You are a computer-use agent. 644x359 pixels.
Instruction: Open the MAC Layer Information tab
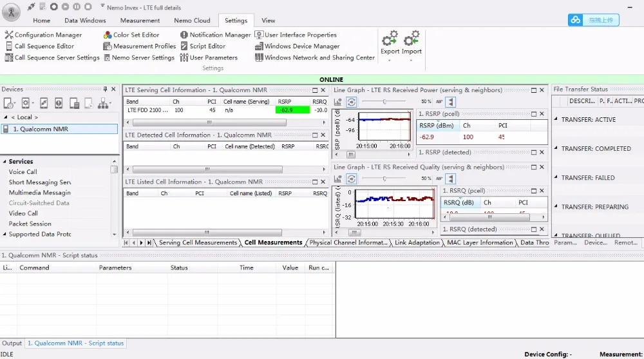pos(480,242)
